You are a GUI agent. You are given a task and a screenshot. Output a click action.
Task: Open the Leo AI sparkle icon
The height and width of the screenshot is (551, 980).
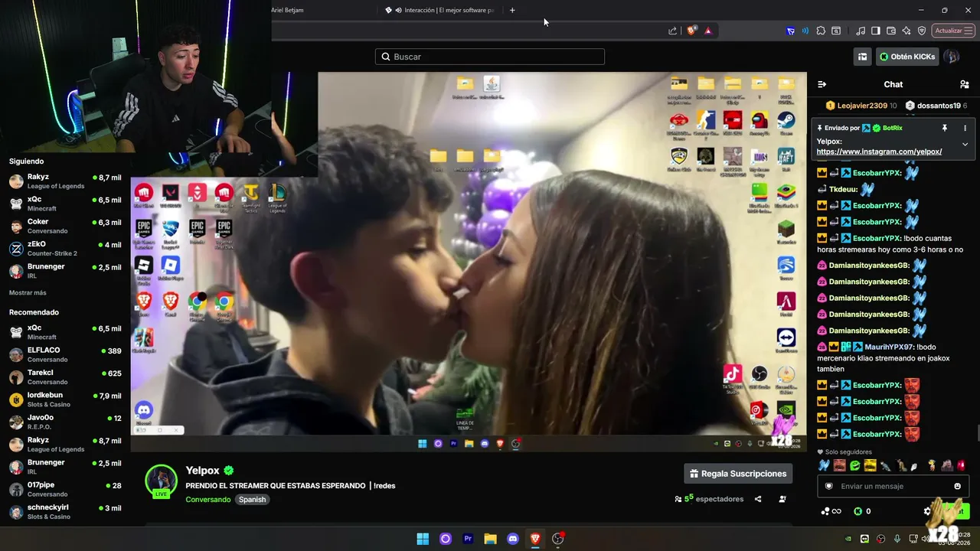coord(906,31)
